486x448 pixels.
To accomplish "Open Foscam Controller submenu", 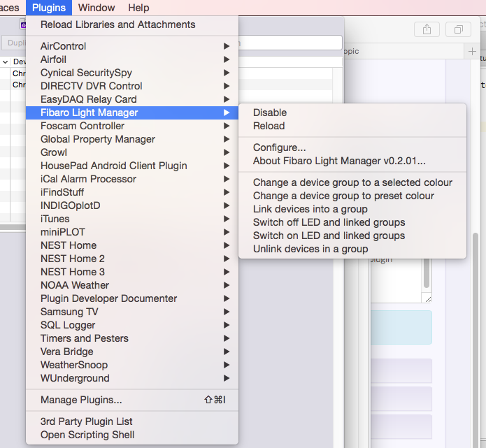I will [132, 126].
